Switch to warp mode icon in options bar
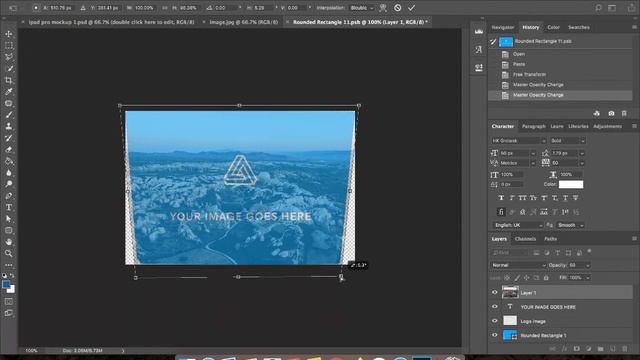This screenshot has width=640, height=360. pyautogui.click(x=383, y=8)
